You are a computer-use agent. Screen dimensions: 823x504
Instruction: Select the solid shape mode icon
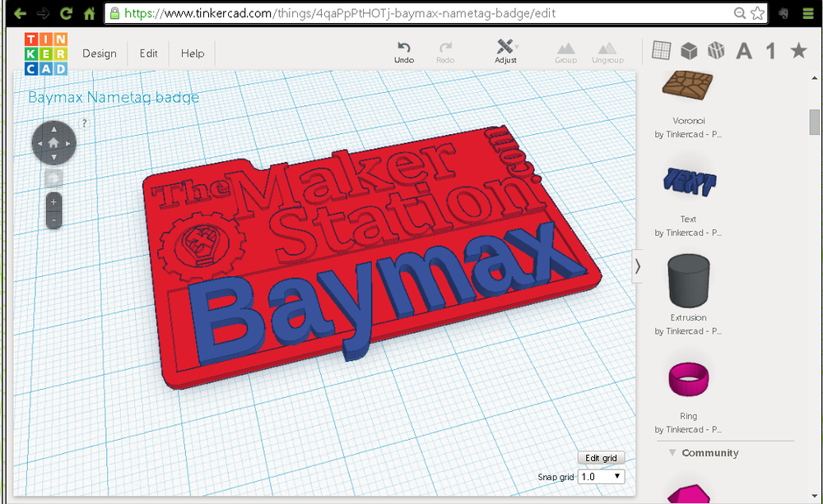click(x=688, y=50)
